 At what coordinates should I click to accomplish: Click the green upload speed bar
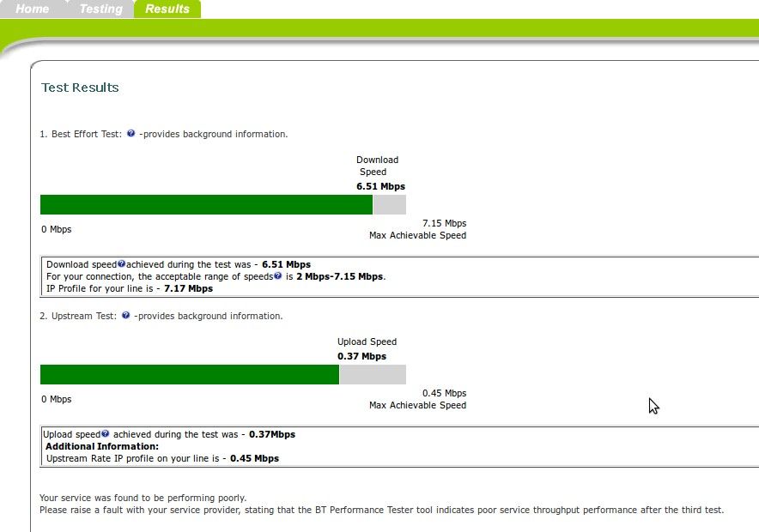[189, 374]
